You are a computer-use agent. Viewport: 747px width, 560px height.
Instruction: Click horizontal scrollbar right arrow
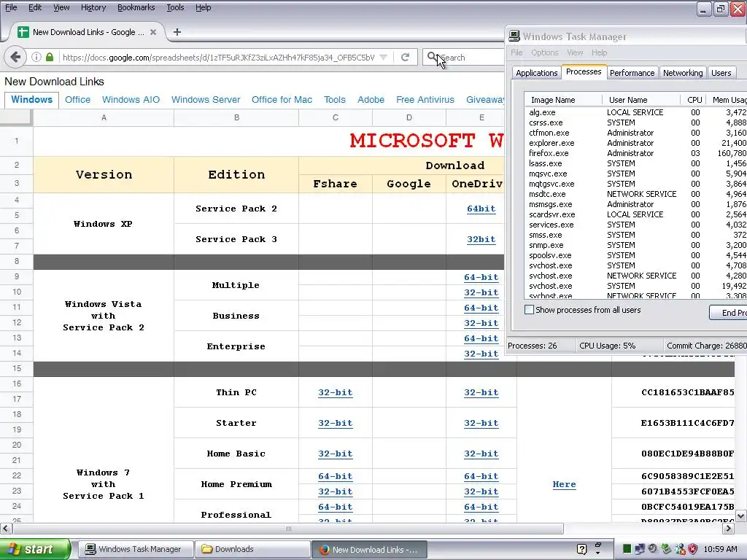click(x=729, y=528)
